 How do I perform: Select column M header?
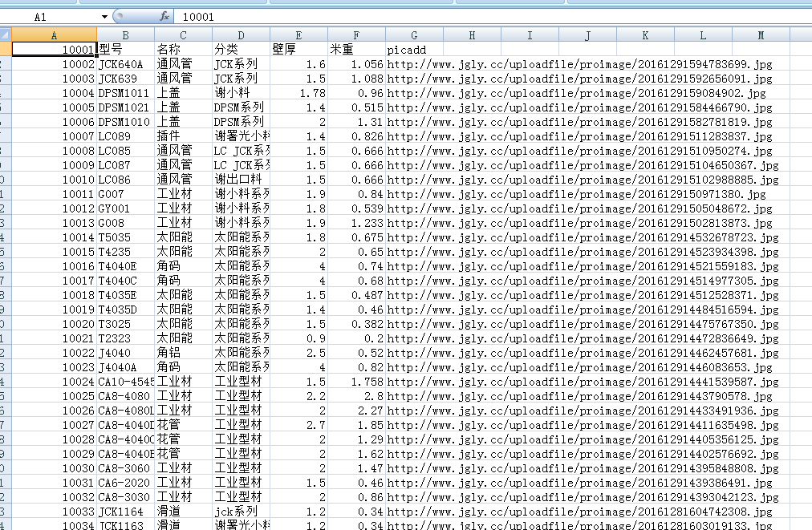coord(761,35)
